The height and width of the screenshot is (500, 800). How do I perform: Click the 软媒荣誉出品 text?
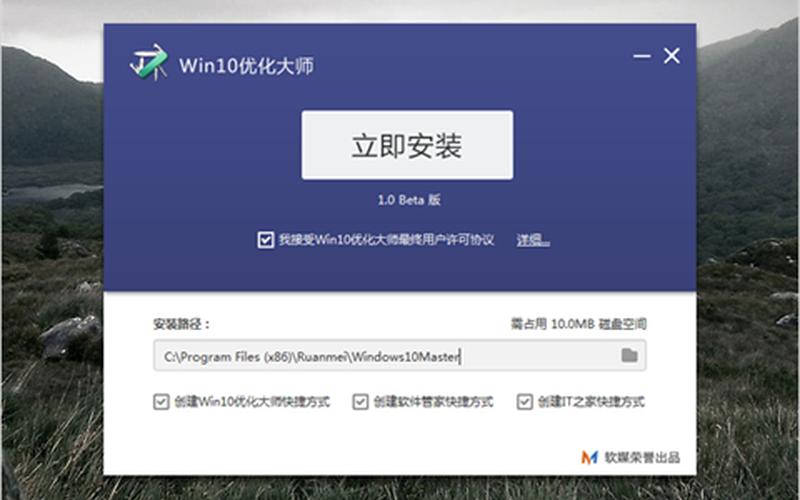(642, 458)
